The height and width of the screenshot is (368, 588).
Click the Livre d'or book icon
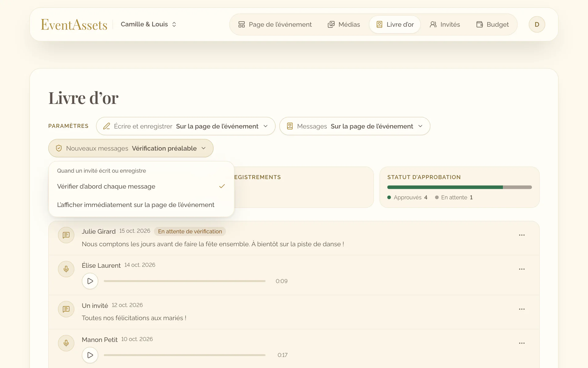click(379, 25)
